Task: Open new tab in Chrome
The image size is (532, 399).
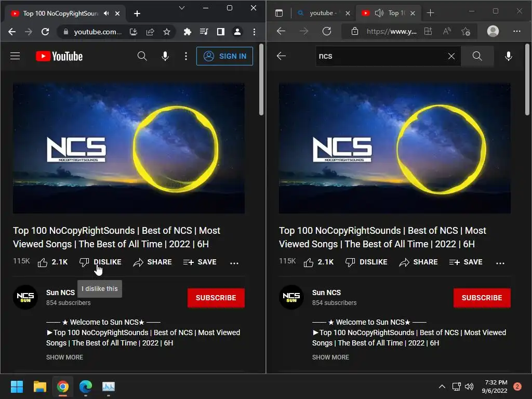Action: point(137,13)
